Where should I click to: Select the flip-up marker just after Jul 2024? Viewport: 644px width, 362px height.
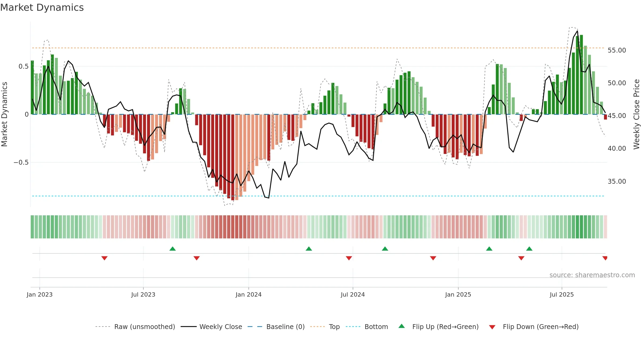click(x=385, y=249)
